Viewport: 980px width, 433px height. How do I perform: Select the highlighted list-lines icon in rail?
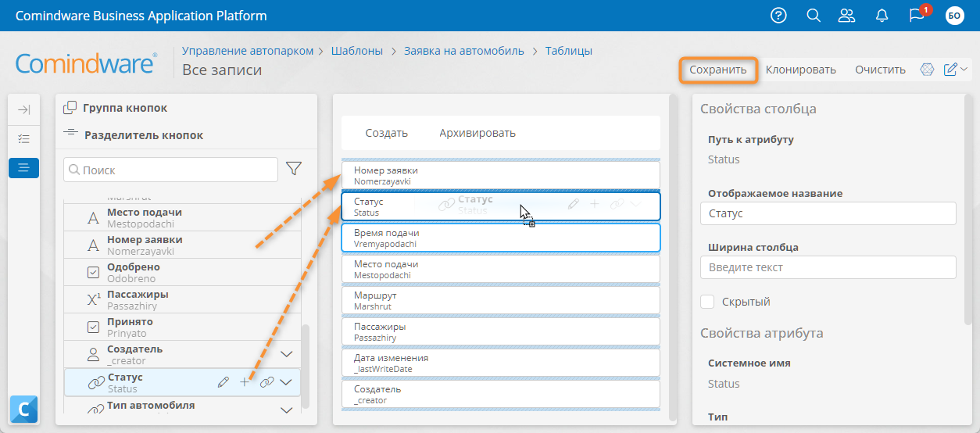23,167
